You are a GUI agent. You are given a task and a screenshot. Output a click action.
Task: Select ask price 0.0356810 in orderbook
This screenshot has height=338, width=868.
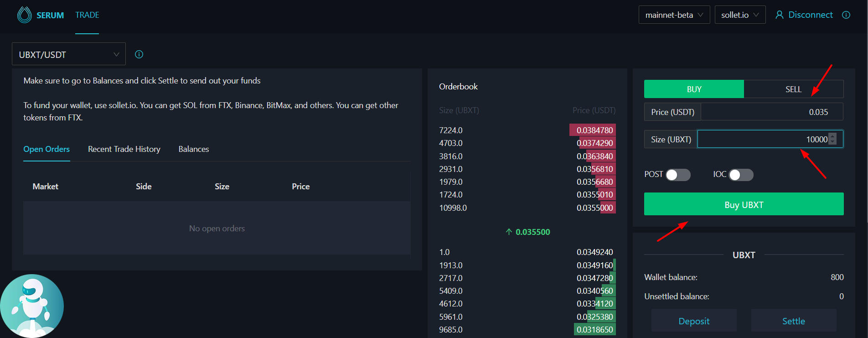(595, 169)
